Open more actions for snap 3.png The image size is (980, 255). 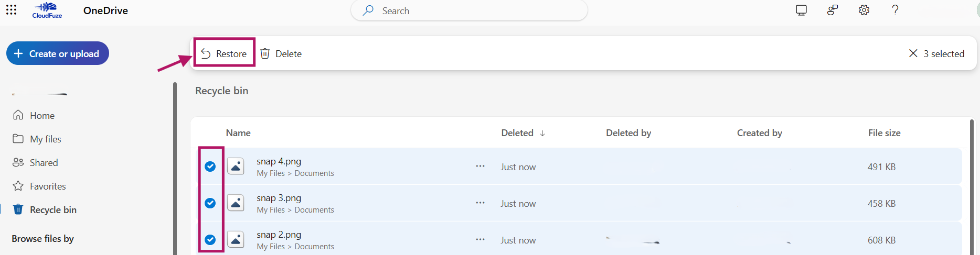(x=480, y=203)
